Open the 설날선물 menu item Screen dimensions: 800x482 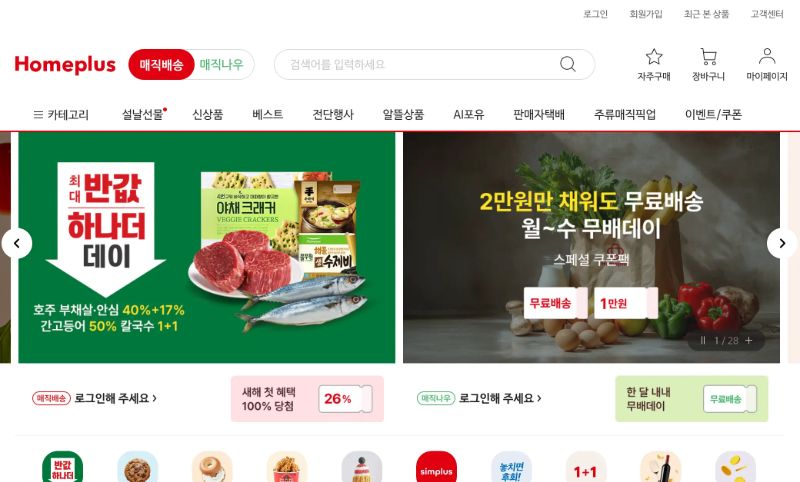143,115
